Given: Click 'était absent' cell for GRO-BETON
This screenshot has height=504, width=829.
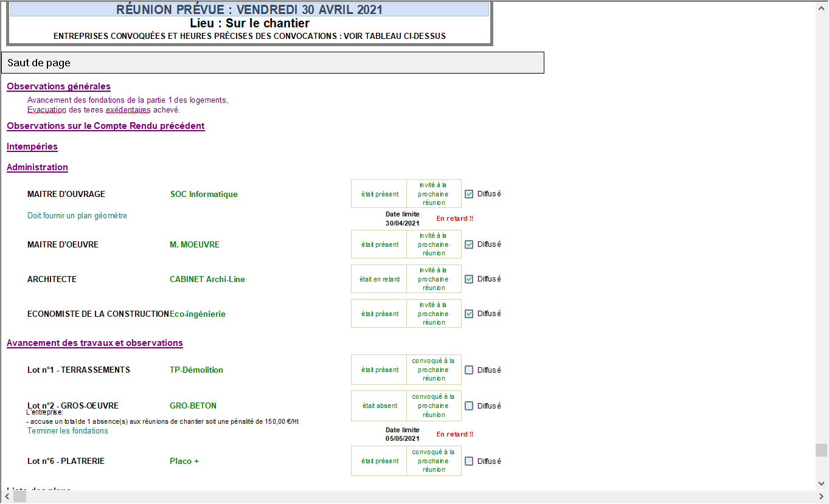Looking at the screenshot, I should point(380,406).
